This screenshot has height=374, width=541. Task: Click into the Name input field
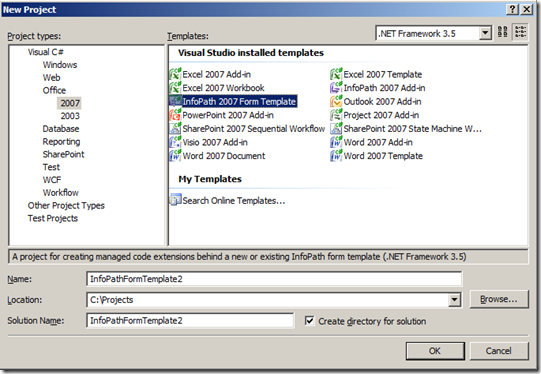pyautogui.click(x=274, y=279)
